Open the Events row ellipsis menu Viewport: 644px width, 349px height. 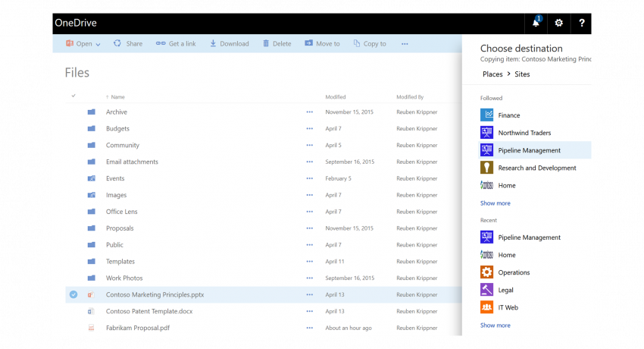click(310, 178)
